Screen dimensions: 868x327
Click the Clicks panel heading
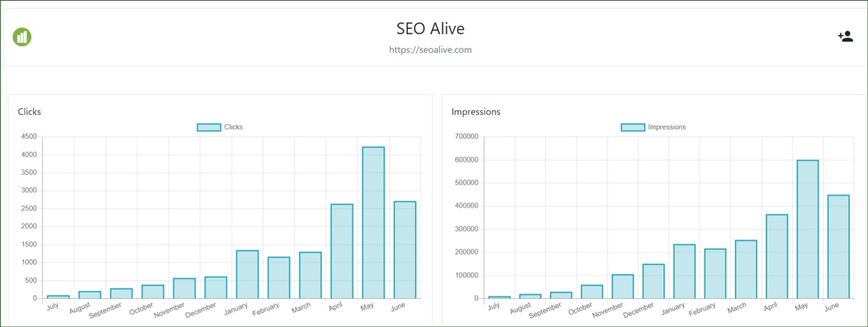coord(30,112)
